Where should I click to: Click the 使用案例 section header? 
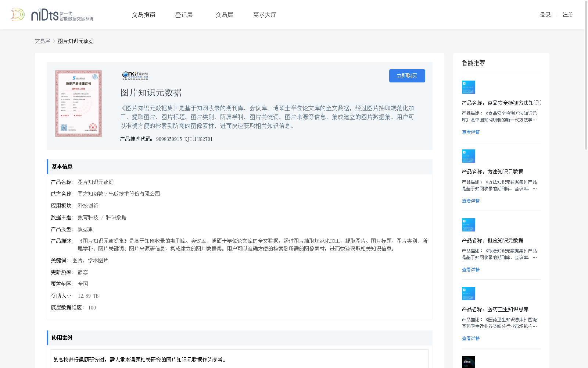pos(240,338)
